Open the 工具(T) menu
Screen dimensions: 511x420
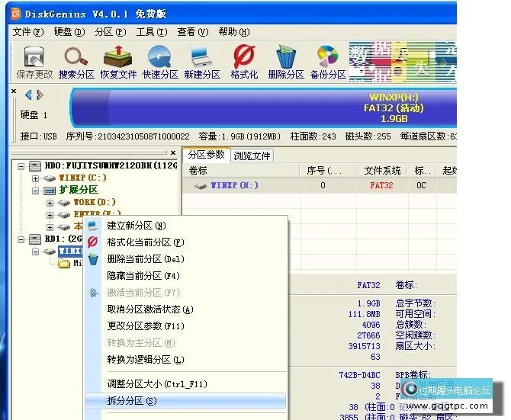152,32
